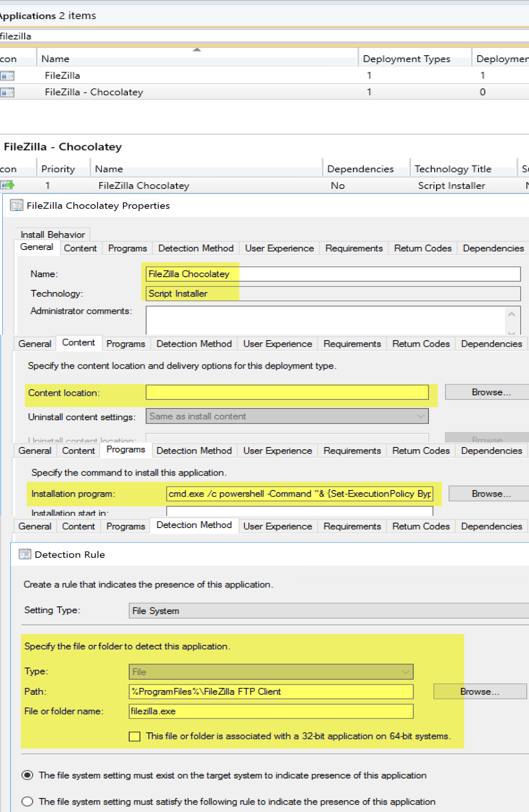Click the 'File or folder name' input field
This screenshot has height=812, width=529.
point(271,711)
